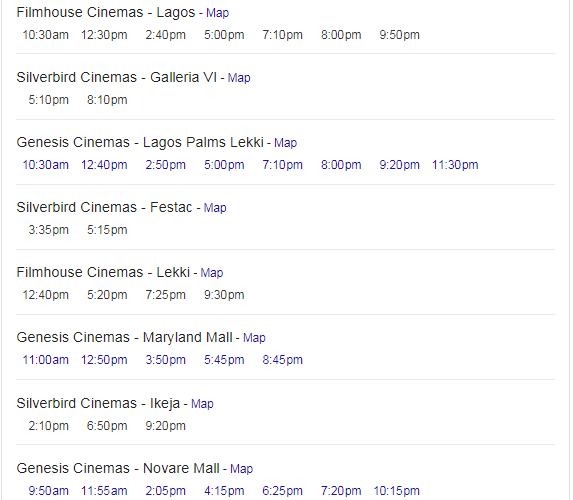The width and height of the screenshot is (573, 500).
Task: Select 9:50am showtime at Genesis Novare Mall
Action: [x=49, y=491]
